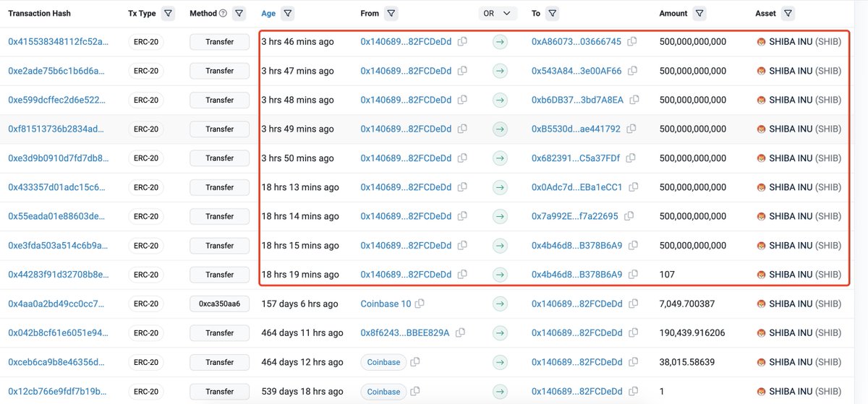
Task: Toggle the Age column time format
Action: pos(268,14)
